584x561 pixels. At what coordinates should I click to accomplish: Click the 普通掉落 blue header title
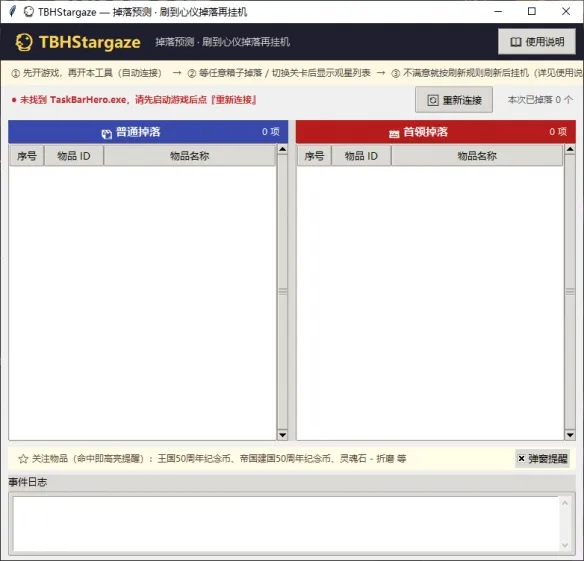(x=138, y=132)
